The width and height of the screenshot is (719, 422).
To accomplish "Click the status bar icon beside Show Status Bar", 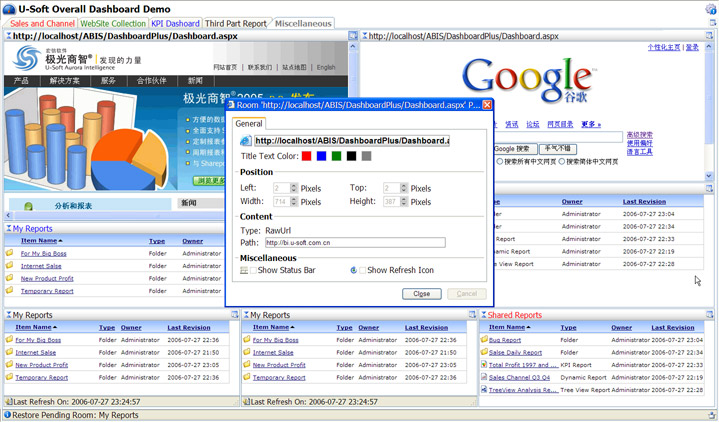I will click(x=244, y=270).
